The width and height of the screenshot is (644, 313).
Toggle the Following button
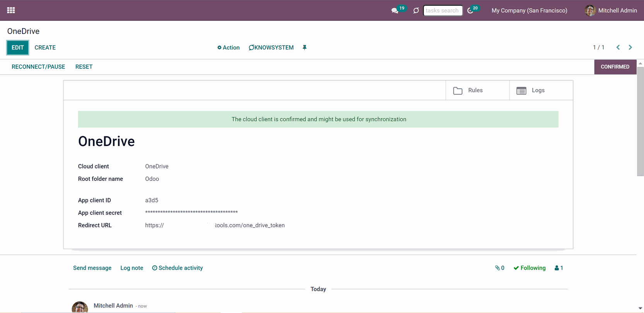pyautogui.click(x=530, y=268)
